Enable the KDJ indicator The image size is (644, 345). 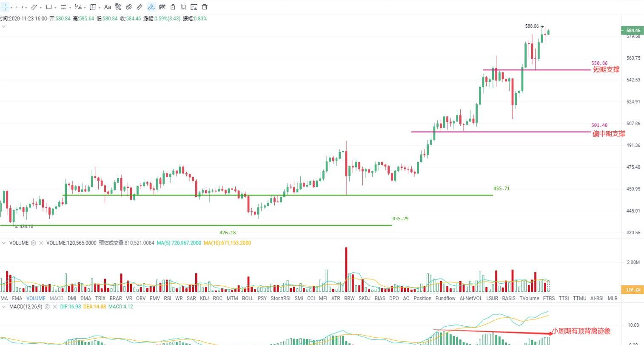coord(204,298)
